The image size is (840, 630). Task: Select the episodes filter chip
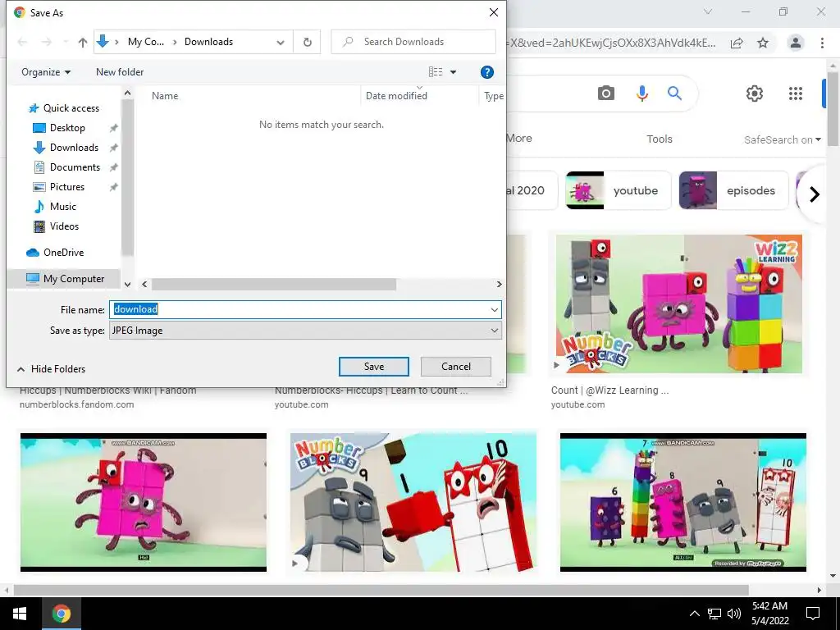(734, 190)
